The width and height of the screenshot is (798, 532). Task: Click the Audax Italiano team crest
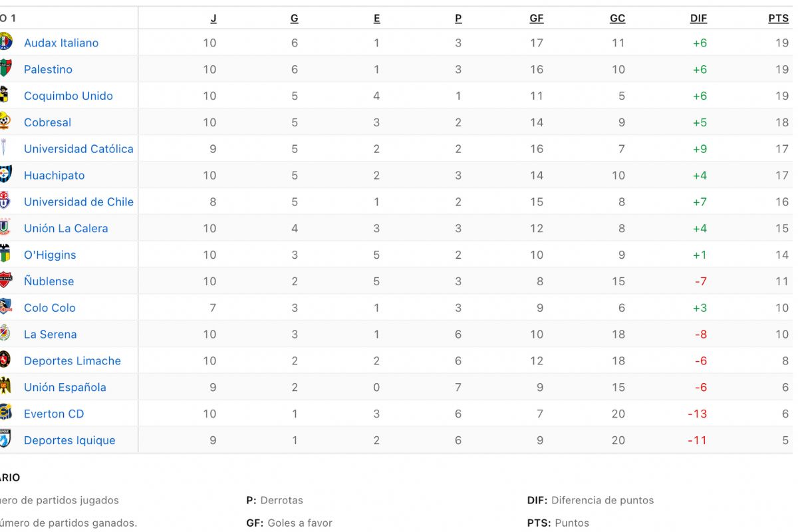(5, 43)
